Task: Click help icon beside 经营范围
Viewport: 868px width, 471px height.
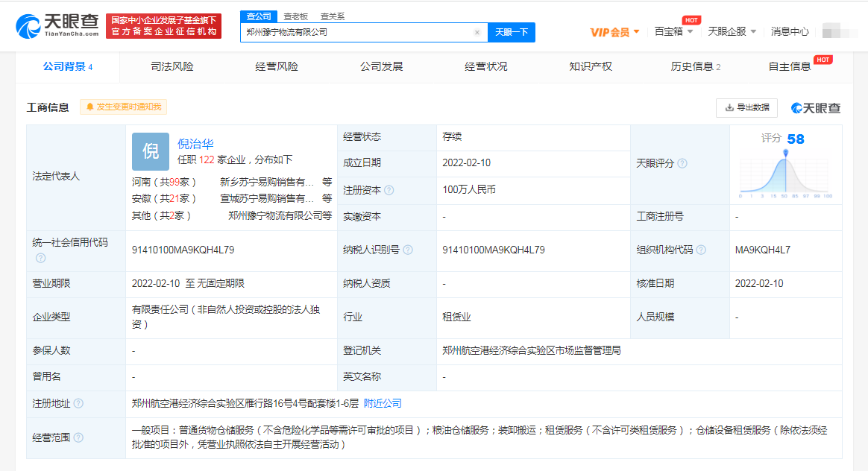Action: [x=78, y=437]
